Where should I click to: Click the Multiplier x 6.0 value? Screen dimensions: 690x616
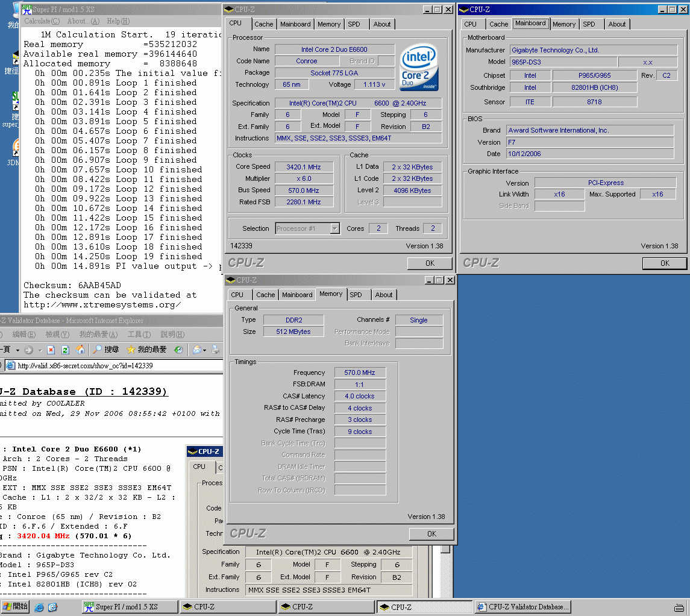[304, 178]
